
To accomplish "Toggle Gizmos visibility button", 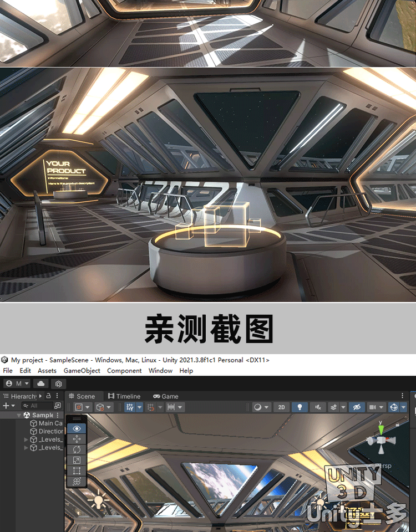I will [x=394, y=407].
